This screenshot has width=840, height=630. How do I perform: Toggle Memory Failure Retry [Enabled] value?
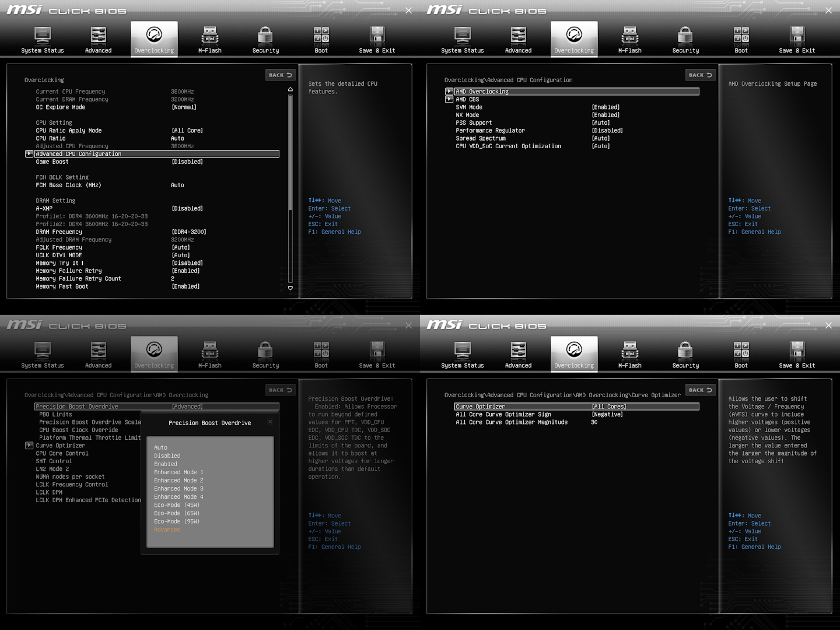coord(185,271)
